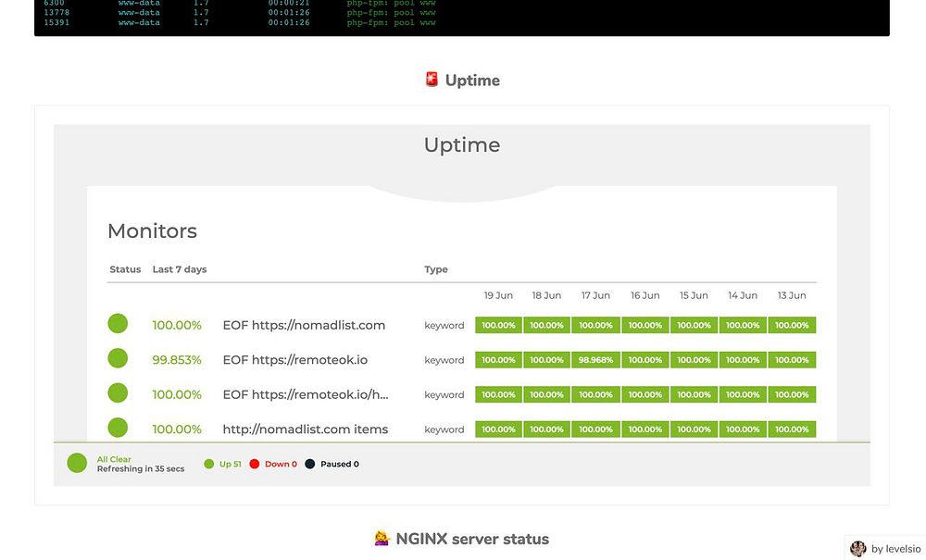Click the NGINX server status heading

pos(472,539)
